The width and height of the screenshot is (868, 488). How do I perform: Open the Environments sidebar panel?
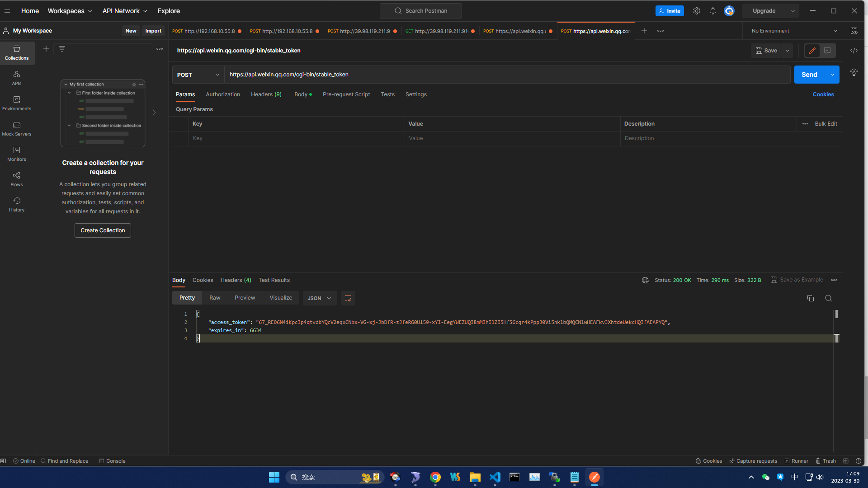pos(17,103)
